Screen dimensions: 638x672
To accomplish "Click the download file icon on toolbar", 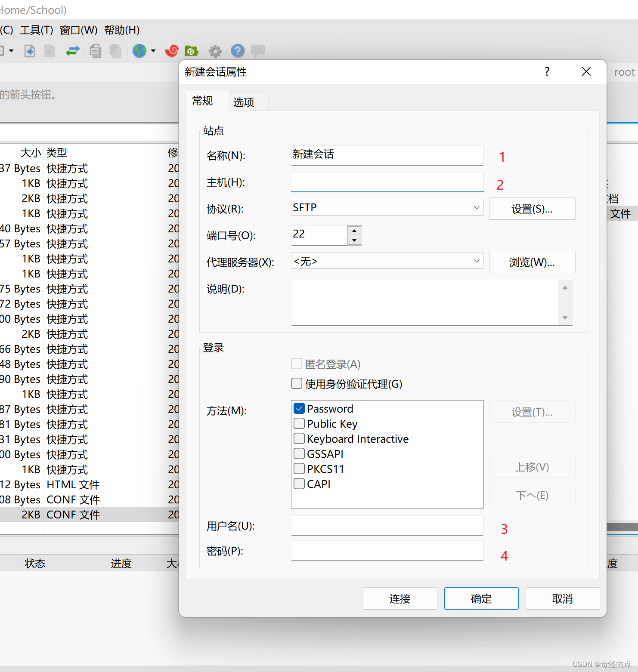I will [x=30, y=51].
